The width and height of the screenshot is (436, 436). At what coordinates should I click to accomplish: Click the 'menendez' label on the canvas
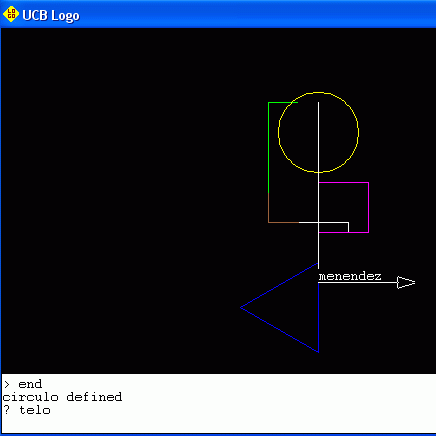(350, 276)
